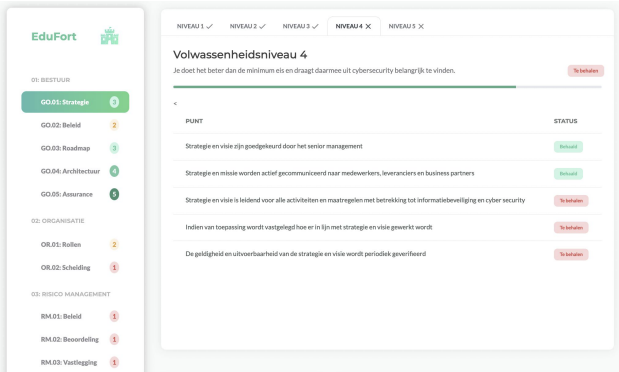Image resolution: width=619 pixels, height=372 pixels.
Task: Click the '02: ORGANISATIE' section label
Action: [x=58, y=221]
